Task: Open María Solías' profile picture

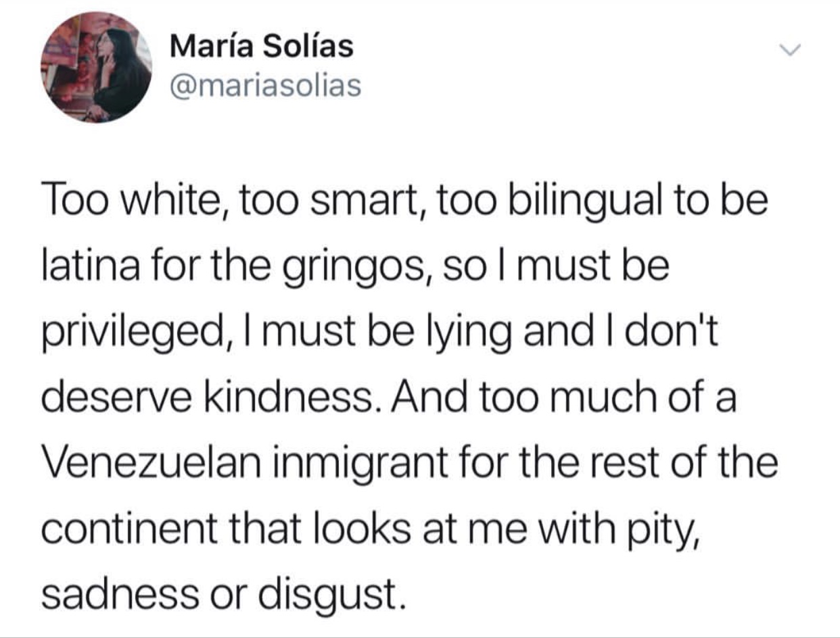Action: tap(96, 68)
